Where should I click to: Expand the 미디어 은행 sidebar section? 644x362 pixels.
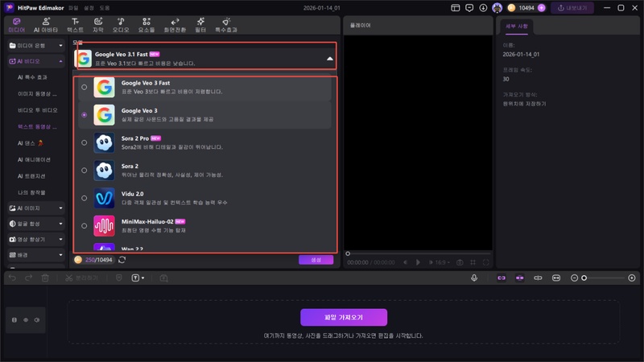[x=60, y=46]
